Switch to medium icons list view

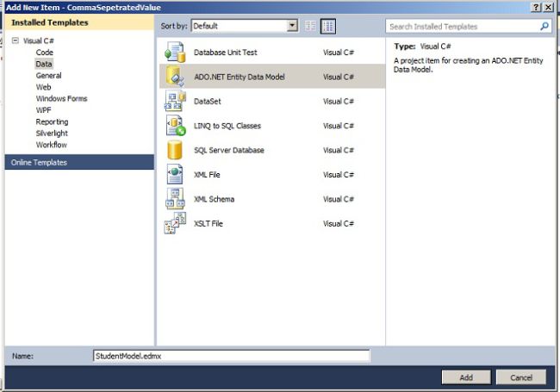pos(328,26)
